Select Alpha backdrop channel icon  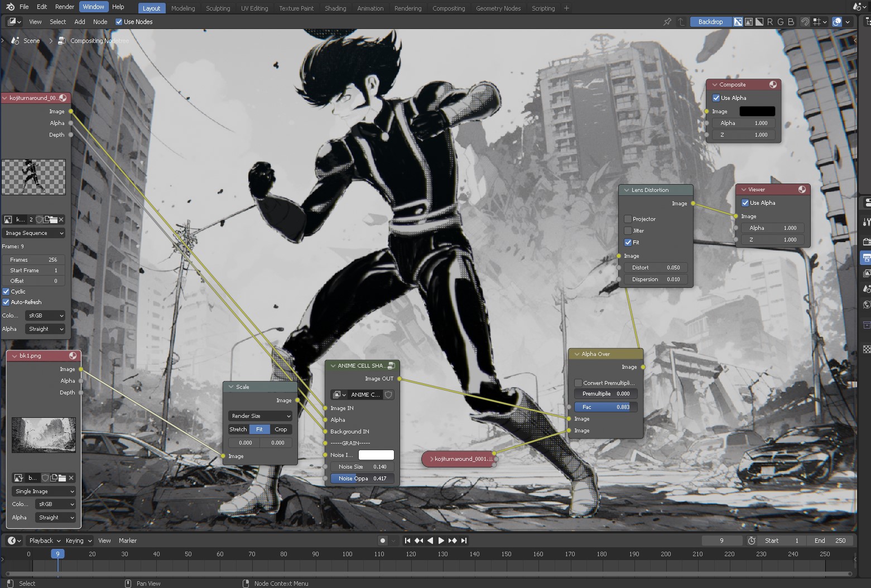(759, 22)
